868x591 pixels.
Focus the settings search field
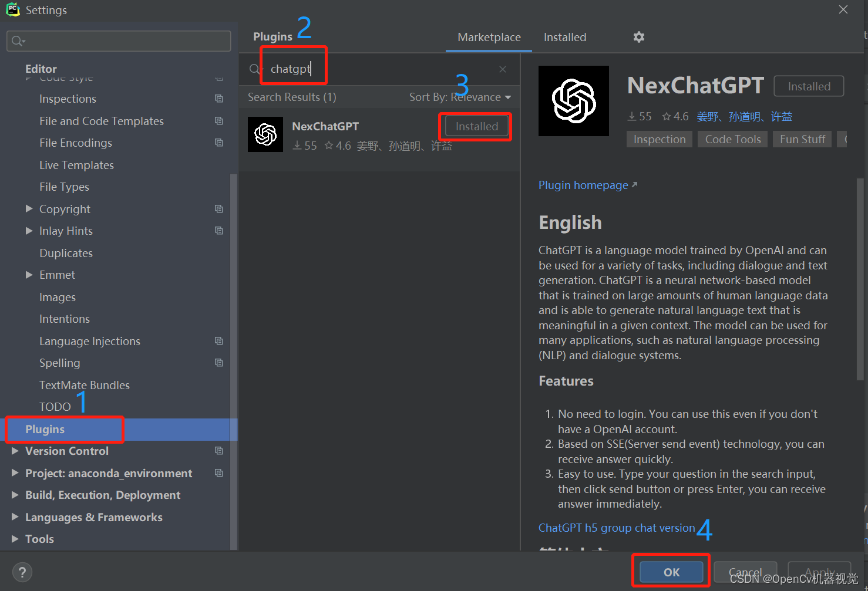tap(119, 40)
